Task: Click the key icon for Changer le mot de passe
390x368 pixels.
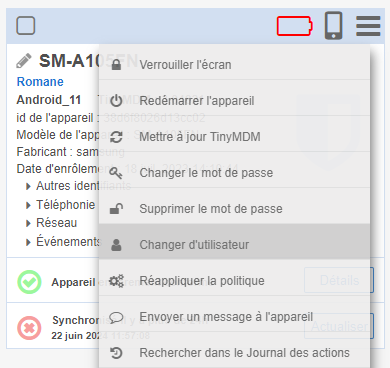Action: pos(116,173)
